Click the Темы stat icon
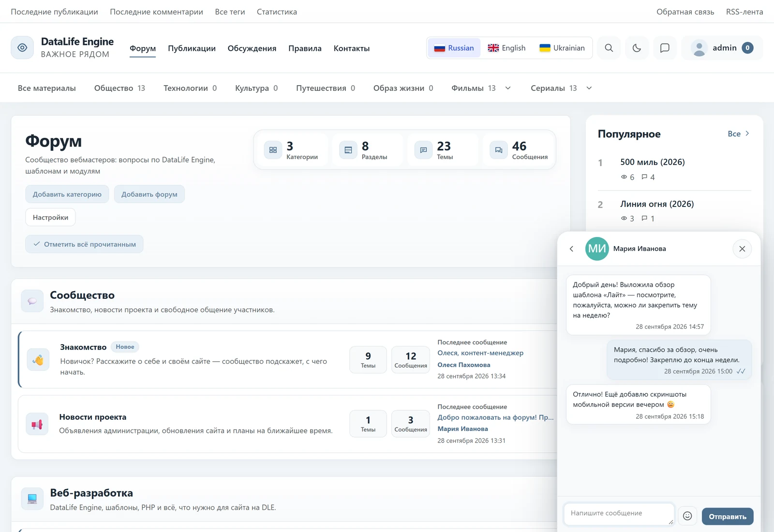The width and height of the screenshot is (774, 532). click(423, 150)
